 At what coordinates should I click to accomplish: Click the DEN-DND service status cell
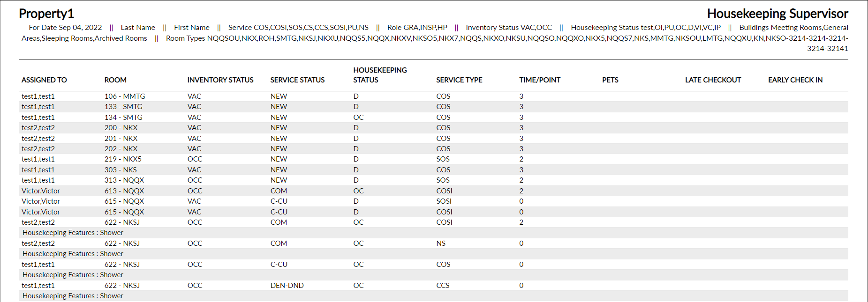[287, 286]
